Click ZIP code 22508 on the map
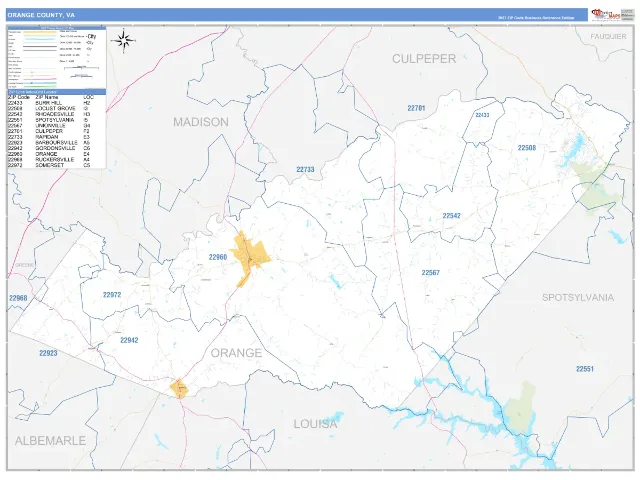Image resolution: width=640 pixels, height=480 pixels. point(527,148)
